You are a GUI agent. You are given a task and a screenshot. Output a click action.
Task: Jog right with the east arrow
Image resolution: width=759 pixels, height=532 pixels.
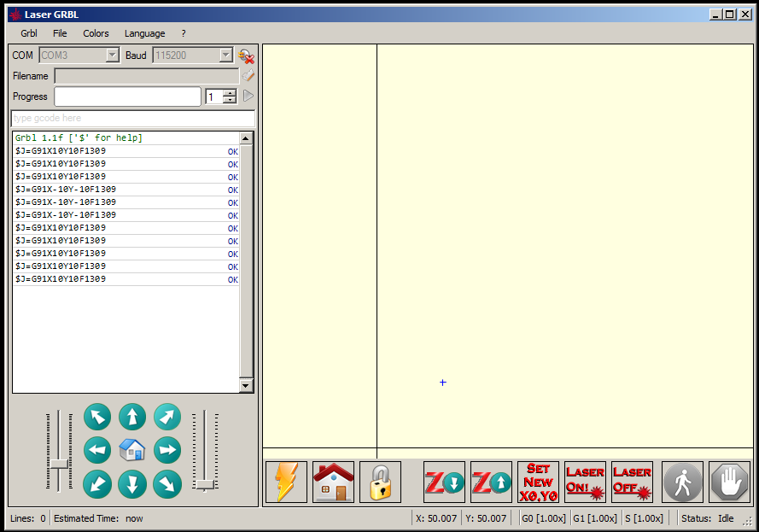[167, 450]
